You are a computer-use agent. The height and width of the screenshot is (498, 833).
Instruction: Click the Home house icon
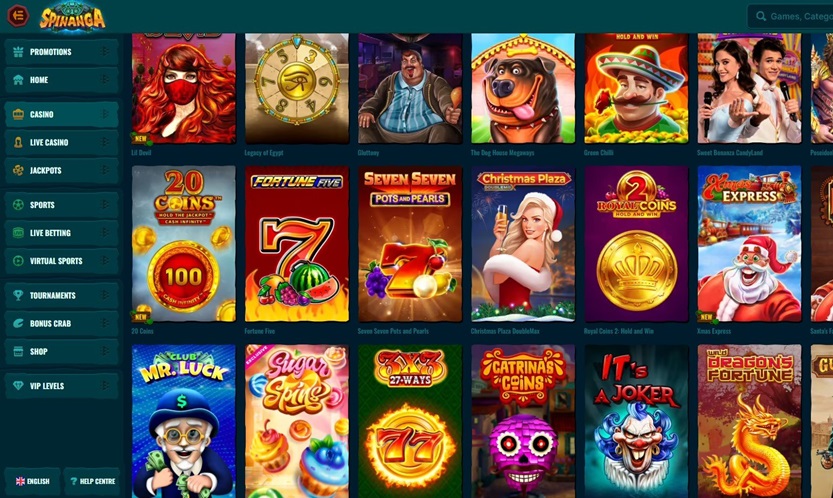pos(18,80)
